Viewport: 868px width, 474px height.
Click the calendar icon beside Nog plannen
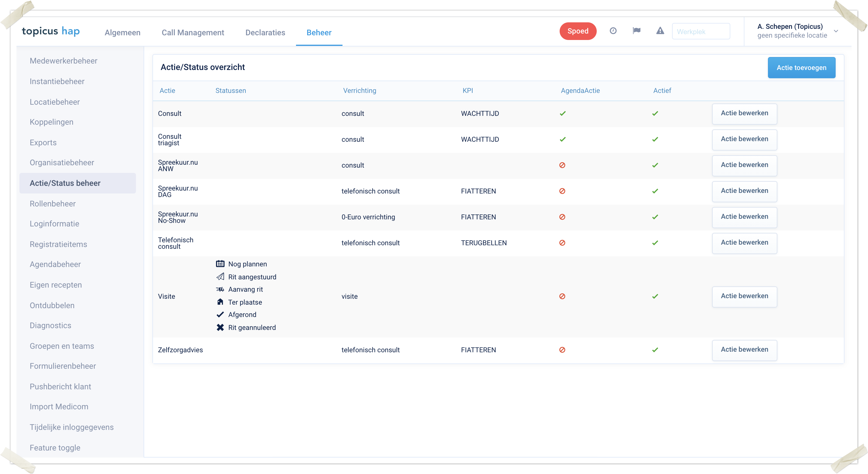coord(220,264)
